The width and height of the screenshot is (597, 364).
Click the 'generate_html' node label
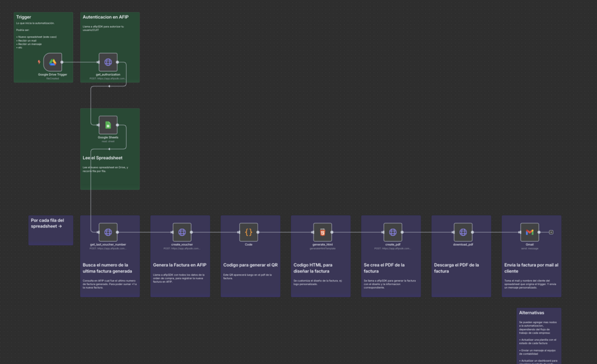click(x=323, y=245)
